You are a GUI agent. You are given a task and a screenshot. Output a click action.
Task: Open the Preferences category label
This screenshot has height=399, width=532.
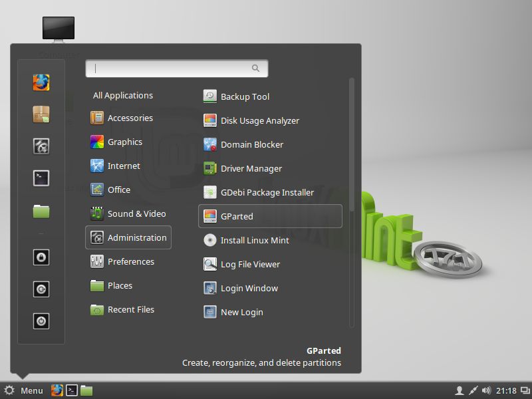click(x=131, y=261)
